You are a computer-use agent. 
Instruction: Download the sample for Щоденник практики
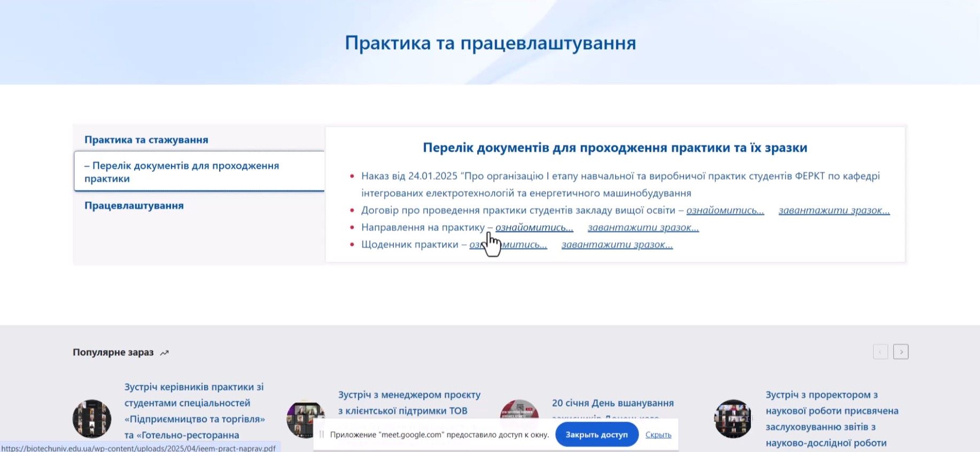[x=617, y=245]
